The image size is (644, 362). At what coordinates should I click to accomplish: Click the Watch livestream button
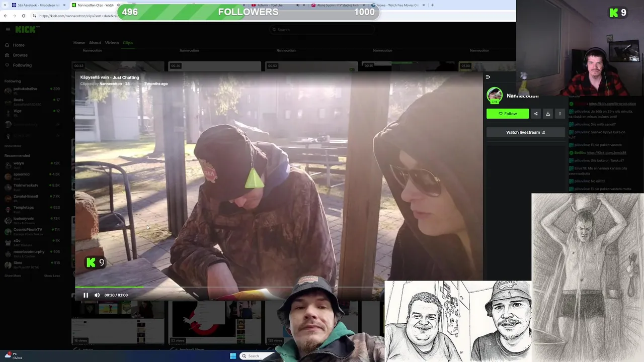click(525, 132)
